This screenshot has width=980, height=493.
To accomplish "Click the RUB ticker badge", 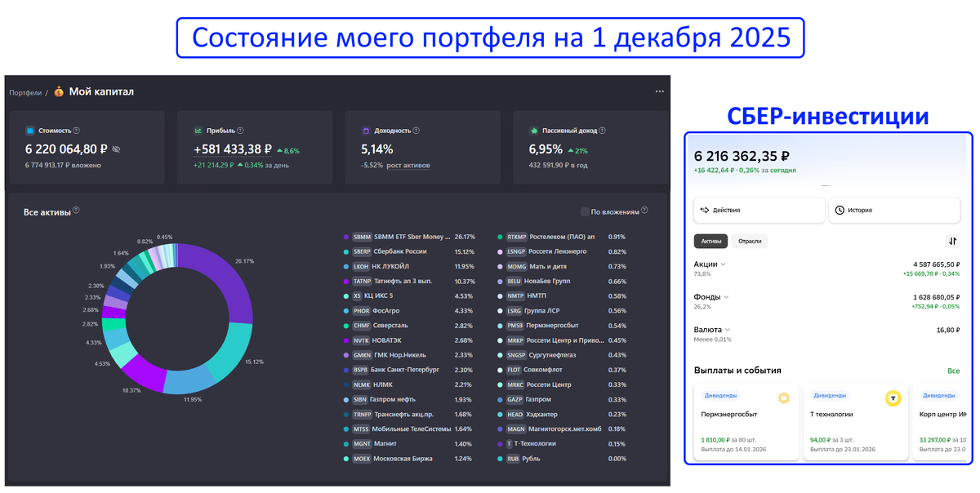I will (x=514, y=459).
